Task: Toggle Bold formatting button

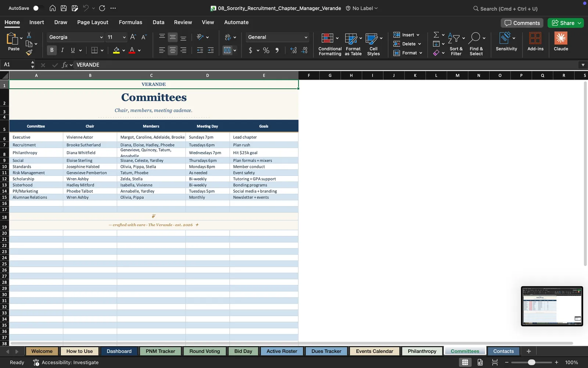Action: [x=51, y=50]
